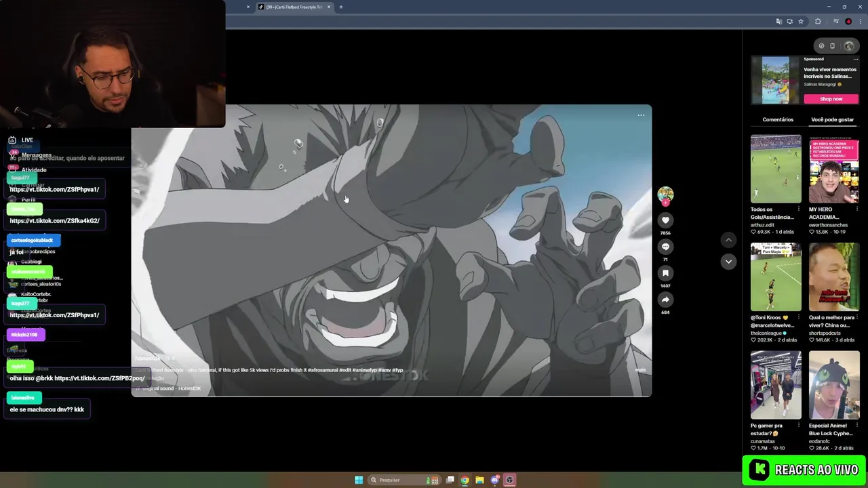Image resolution: width=868 pixels, height=488 pixels.
Task: Open the Toni Kroos marcelotwelve video thumbnail
Action: pyautogui.click(x=776, y=277)
